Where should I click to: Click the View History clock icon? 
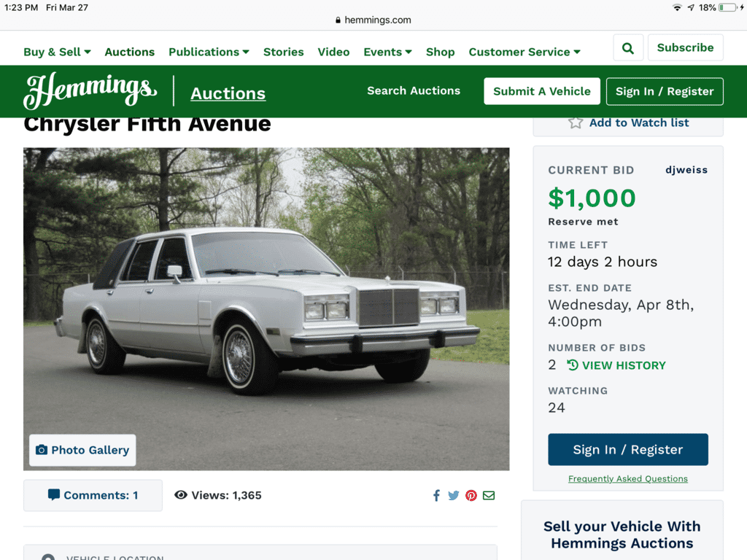point(572,365)
